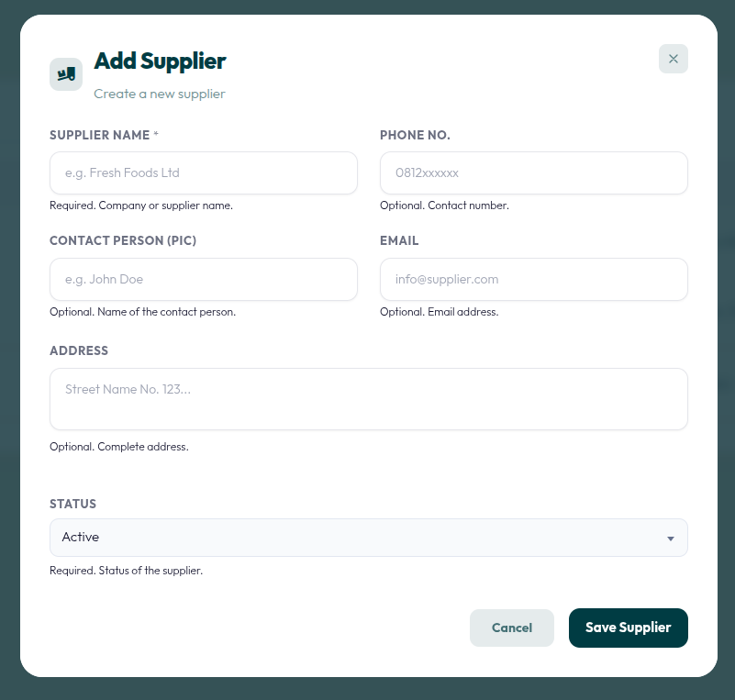Click the Add Supplier heading
The height and width of the screenshot is (700, 735).
pos(160,61)
